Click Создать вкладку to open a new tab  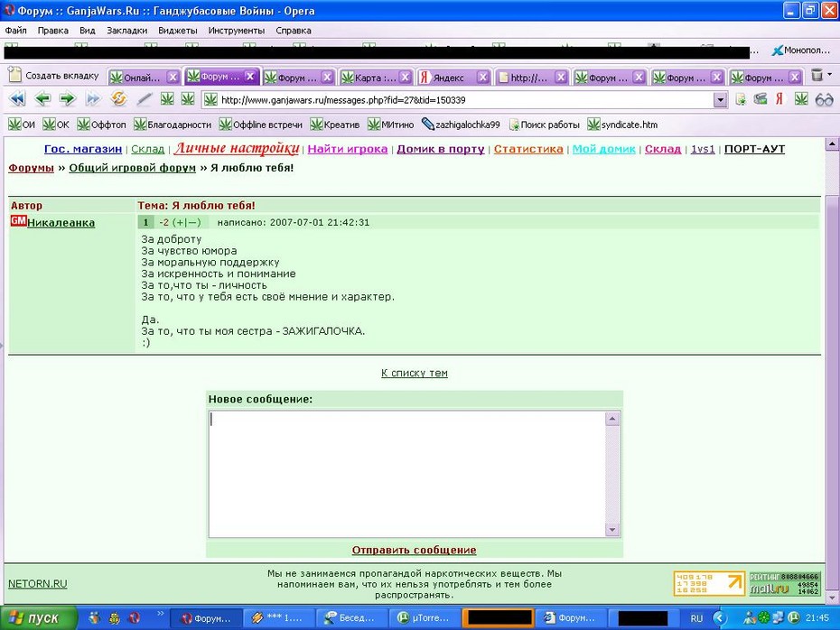(x=54, y=76)
